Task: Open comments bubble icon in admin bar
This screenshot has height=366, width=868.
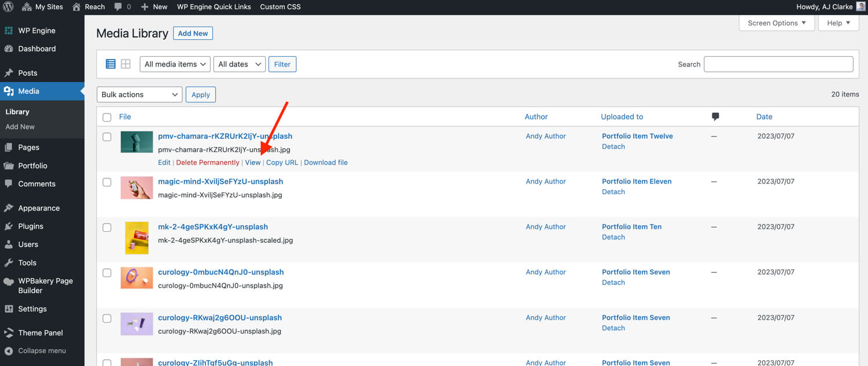Action: [119, 7]
